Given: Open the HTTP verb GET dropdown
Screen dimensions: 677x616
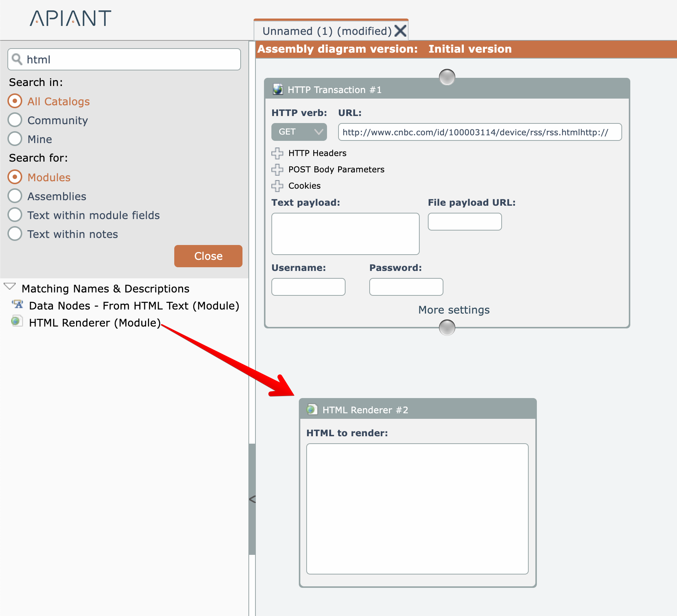Looking at the screenshot, I should coord(299,132).
